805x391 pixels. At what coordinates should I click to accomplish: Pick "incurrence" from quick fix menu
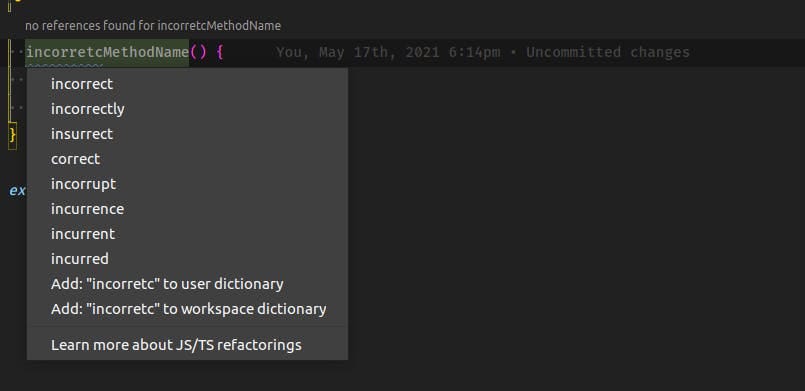187,209
